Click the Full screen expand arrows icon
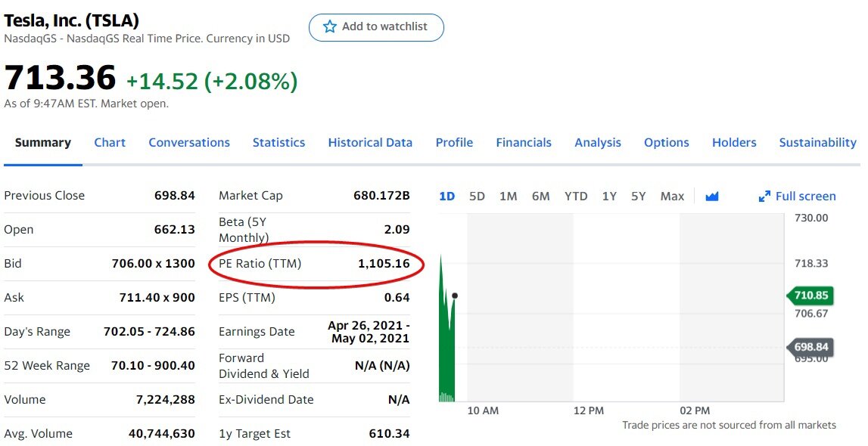The width and height of the screenshot is (868, 446). pos(764,197)
